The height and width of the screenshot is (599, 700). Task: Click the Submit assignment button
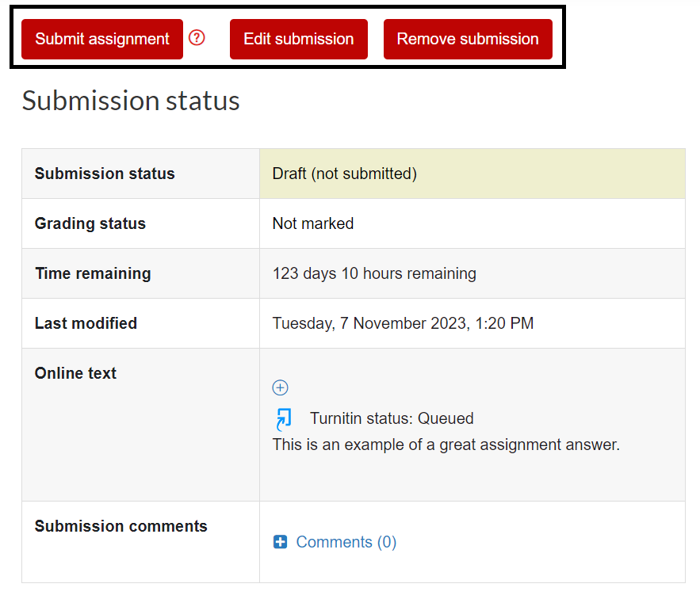102,40
